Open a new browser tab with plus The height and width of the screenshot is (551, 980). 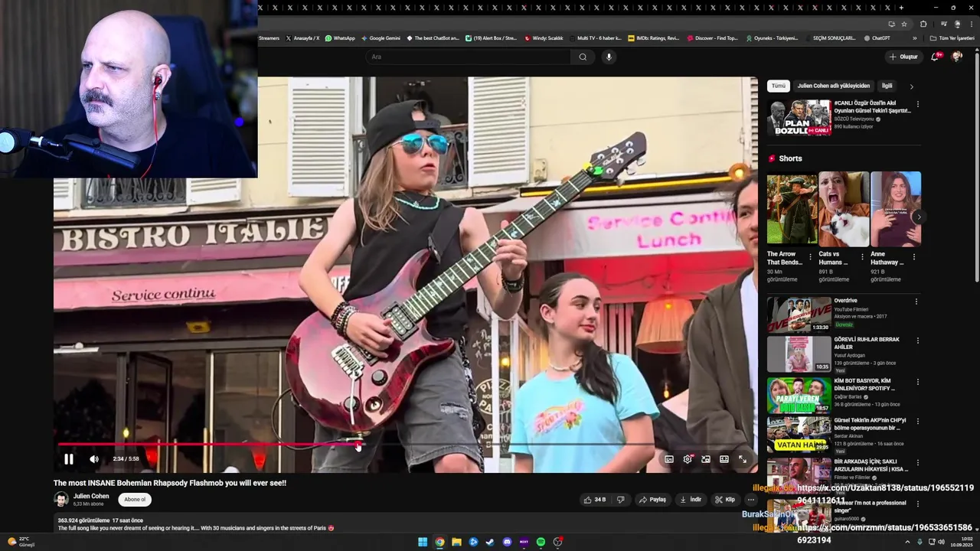pyautogui.click(x=901, y=8)
